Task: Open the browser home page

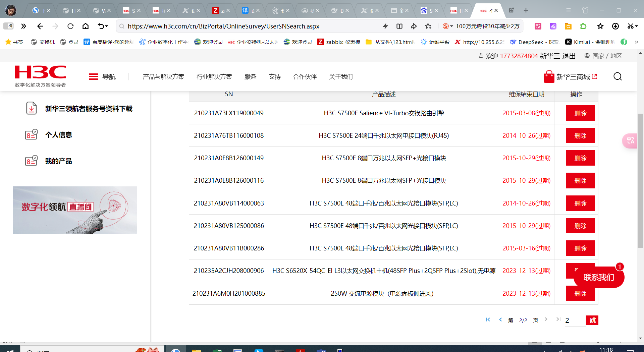Action: [86, 26]
